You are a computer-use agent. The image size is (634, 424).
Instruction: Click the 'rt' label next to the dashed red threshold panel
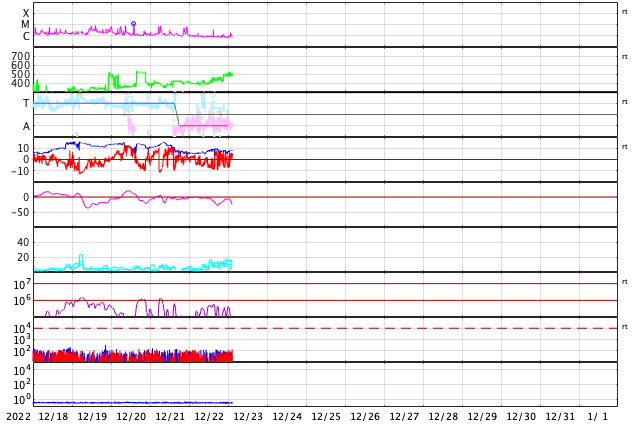[x=624, y=327]
